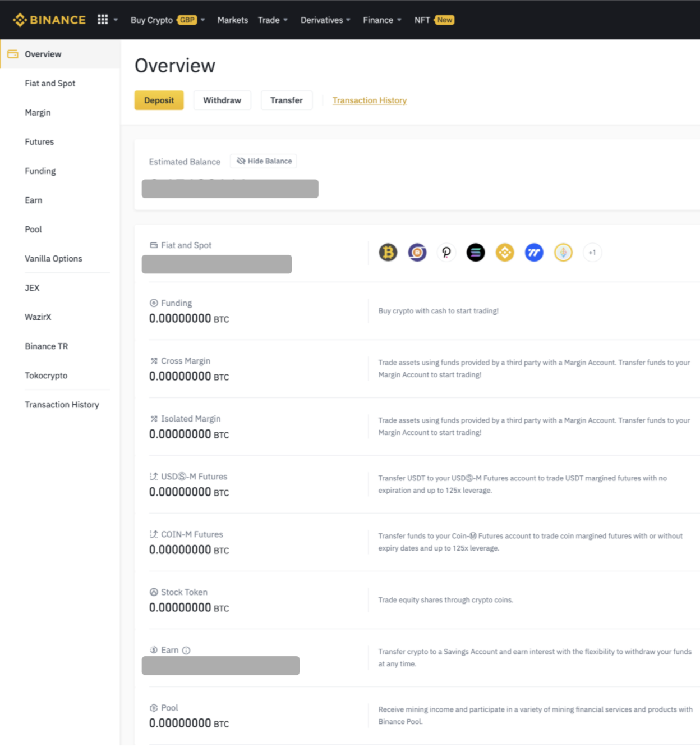Expand the arrow next to apps grid
Image resolution: width=700 pixels, height=751 pixels.
tap(116, 20)
